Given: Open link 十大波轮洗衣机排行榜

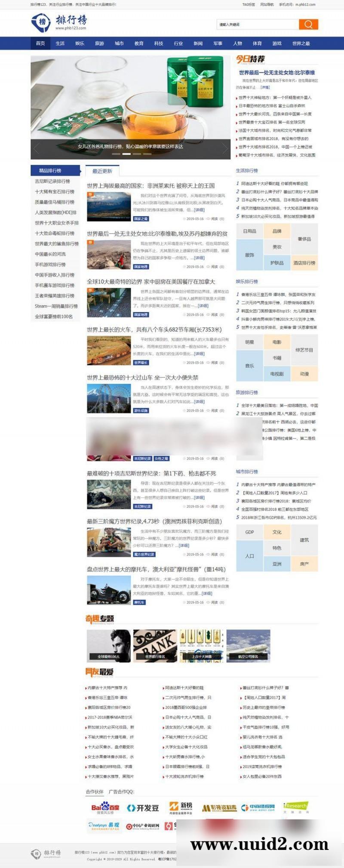Looking at the screenshot, I should pyautogui.click(x=184, y=776).
